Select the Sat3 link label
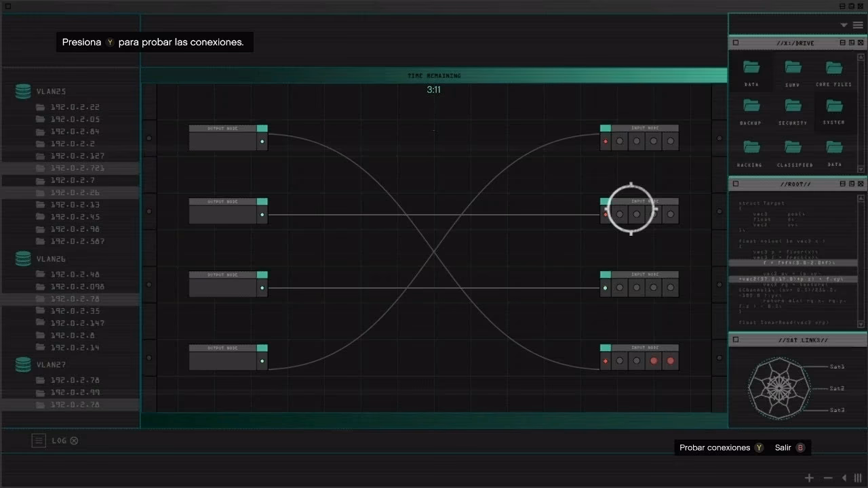Viewport: 868px width, 488px height. tap(837, 410)
